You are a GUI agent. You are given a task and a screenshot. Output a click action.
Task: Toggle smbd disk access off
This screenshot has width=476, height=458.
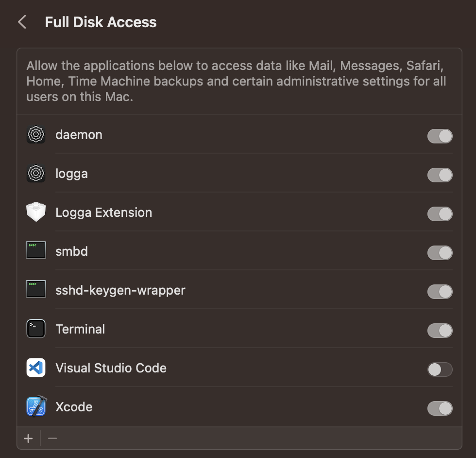click(440, 253)
